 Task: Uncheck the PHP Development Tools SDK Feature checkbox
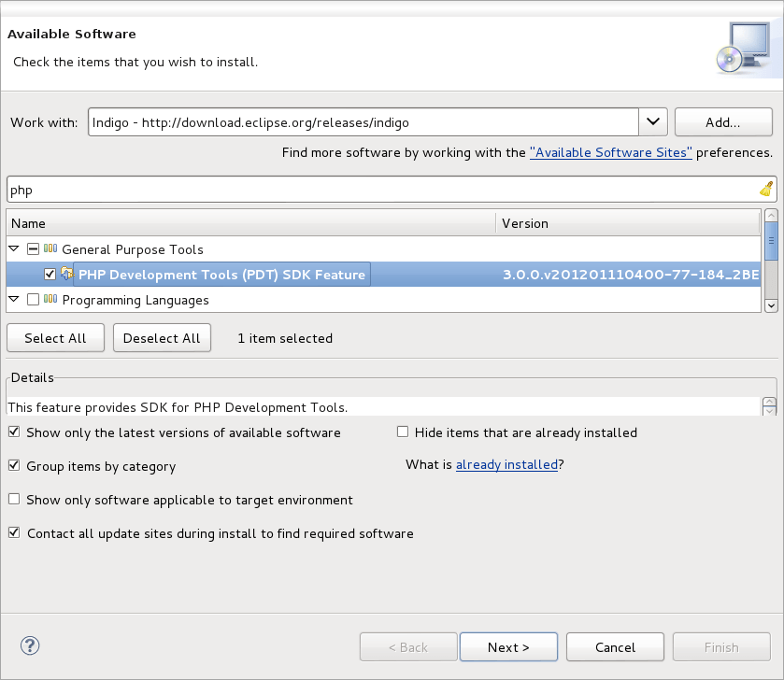point(50,274)
